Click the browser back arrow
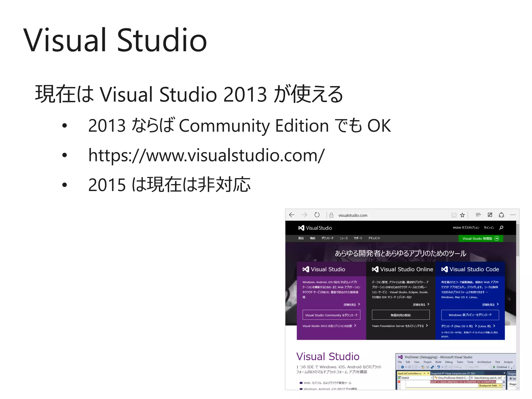Viewport: 532px width, 399px height. pos(292,215)
